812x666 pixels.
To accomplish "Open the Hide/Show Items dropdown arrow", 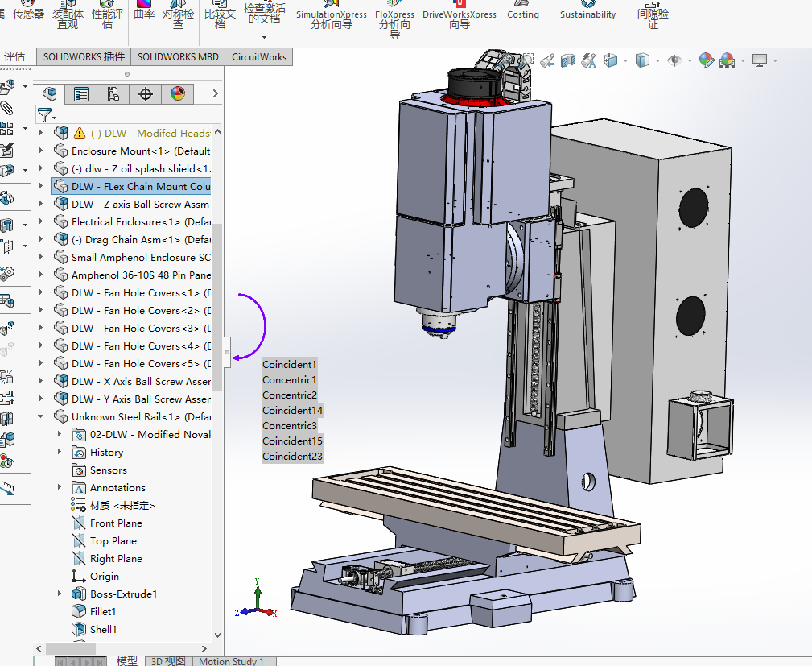I will click(x=690, y=61).
